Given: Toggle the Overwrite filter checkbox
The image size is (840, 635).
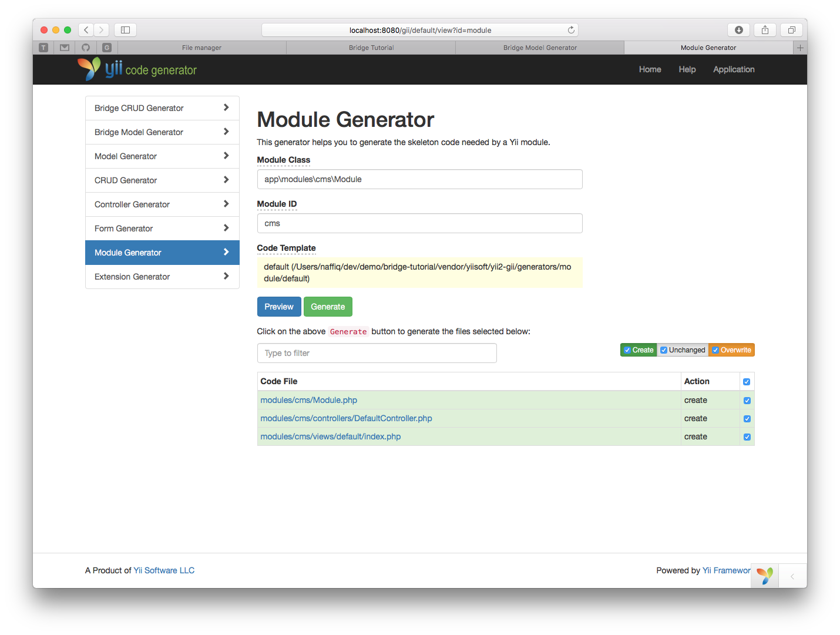Looking at the screenshot, I should (x=715, y=350).
